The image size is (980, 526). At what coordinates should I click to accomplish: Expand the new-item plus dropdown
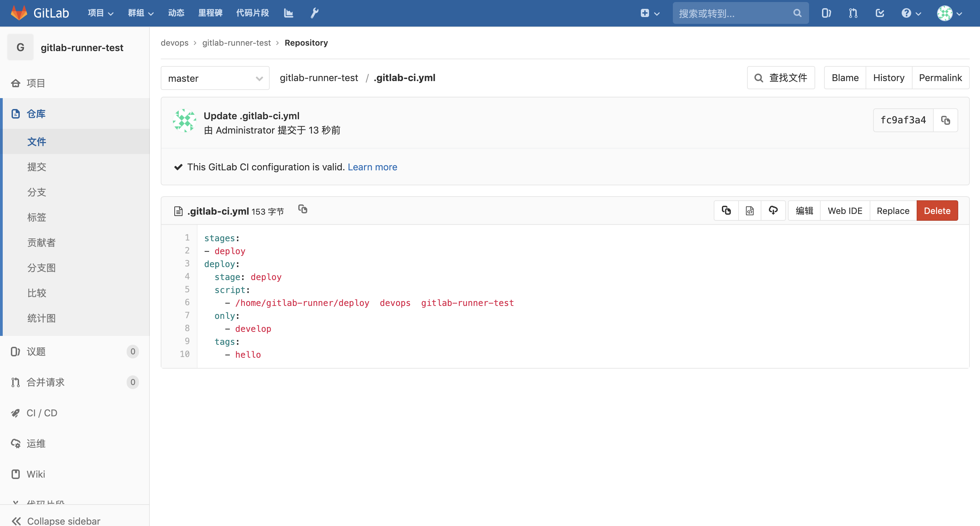(x=649, y=13)
